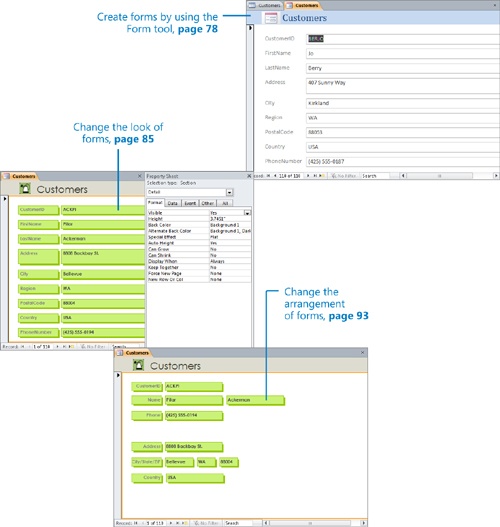
Task: Switch to the Data tab in Property Sheet
Action: point(173,203)
